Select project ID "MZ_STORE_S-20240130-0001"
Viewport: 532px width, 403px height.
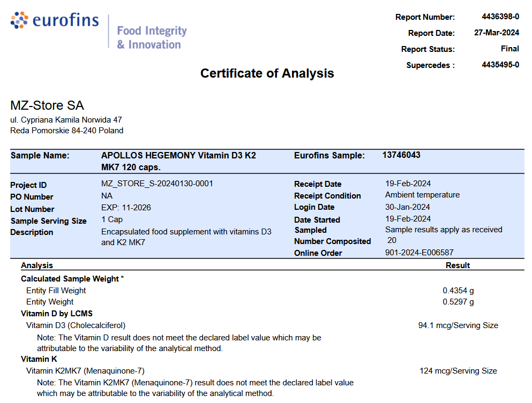pos(157,184)
